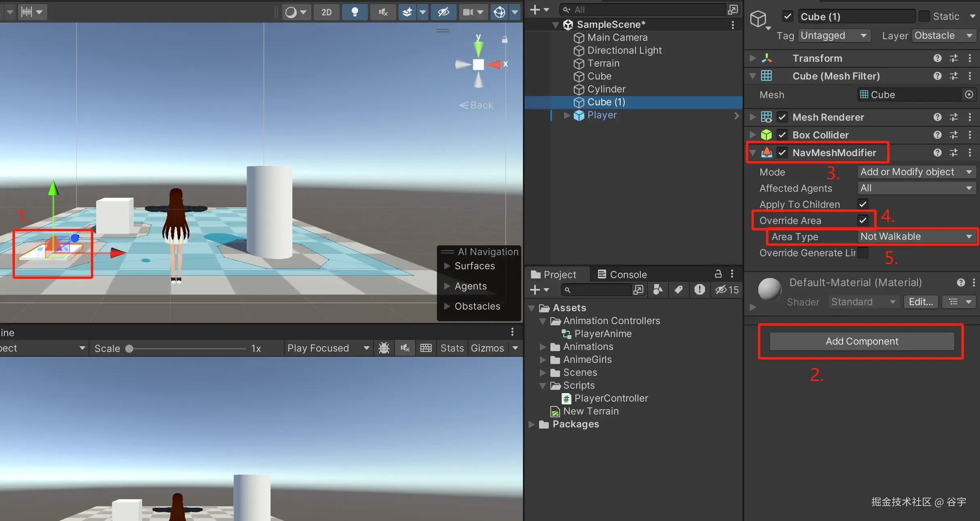Uncheck the Override Area checkbox
This screenshot has height=521, width=980.
[862, 220]
